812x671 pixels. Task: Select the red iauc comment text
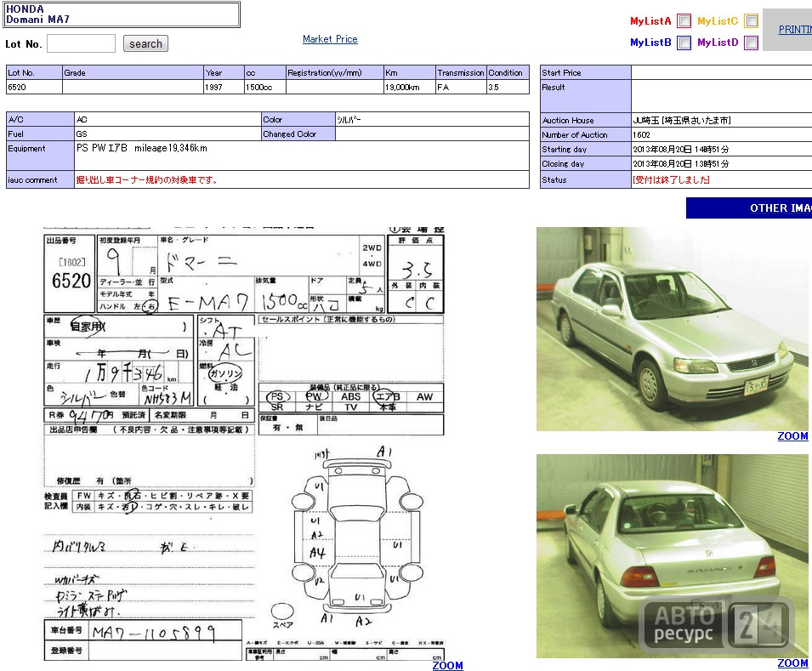[147, 179]
